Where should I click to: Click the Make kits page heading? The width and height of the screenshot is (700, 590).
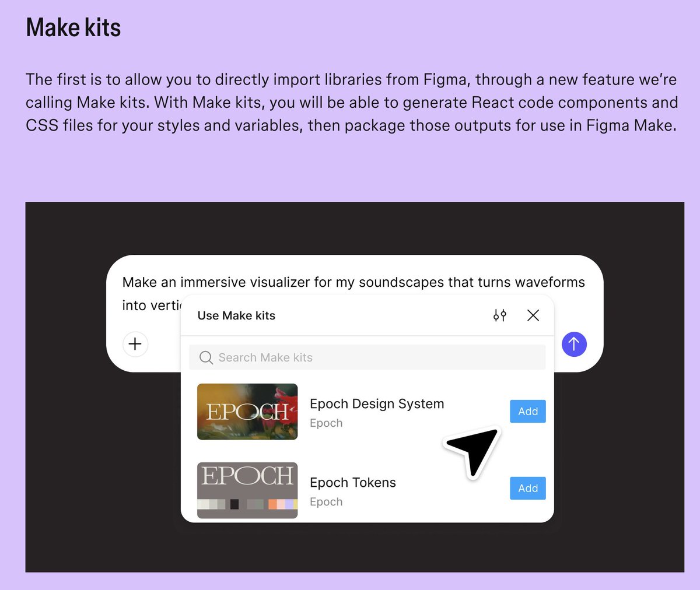73,27
